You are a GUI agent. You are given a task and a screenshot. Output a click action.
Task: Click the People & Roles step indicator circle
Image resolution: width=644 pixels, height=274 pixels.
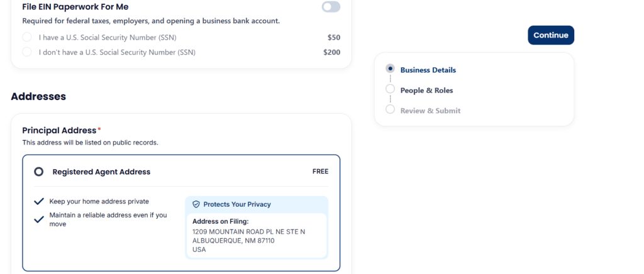tap(390, 89)
